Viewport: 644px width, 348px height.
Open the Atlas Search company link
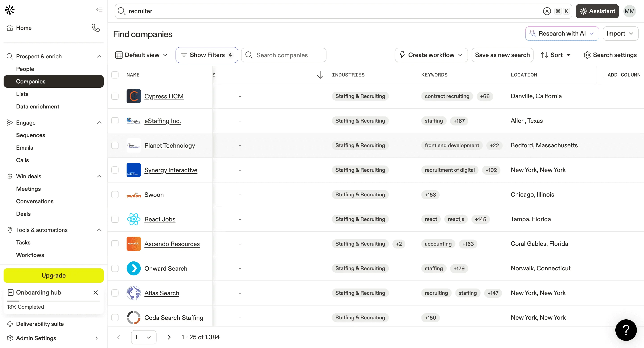click(161, 293)
